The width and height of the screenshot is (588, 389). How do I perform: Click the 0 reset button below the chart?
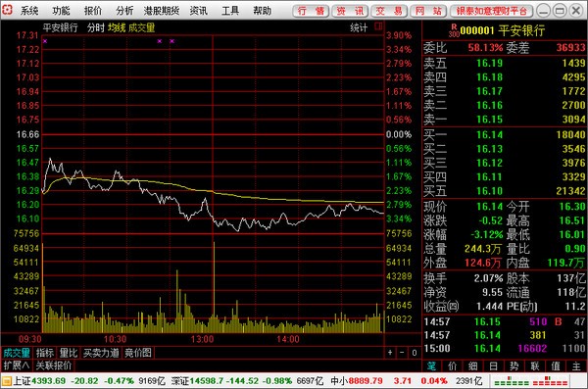coord(414,353)
